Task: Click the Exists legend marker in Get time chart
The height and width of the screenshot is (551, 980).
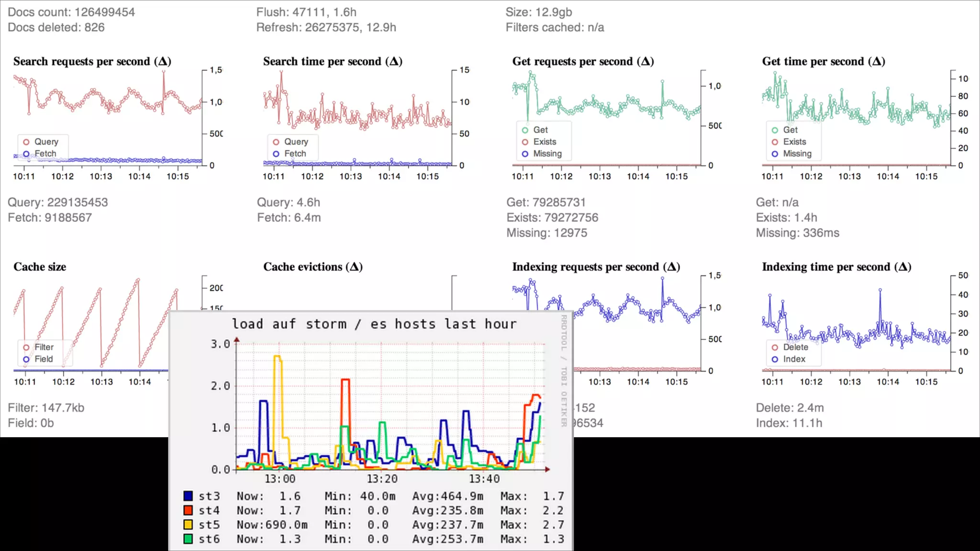Action: click(775, 142)
